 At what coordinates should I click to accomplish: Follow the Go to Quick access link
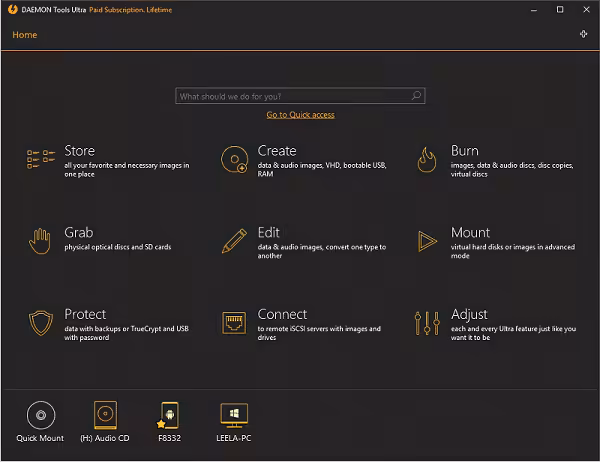[x=300, y=115]
